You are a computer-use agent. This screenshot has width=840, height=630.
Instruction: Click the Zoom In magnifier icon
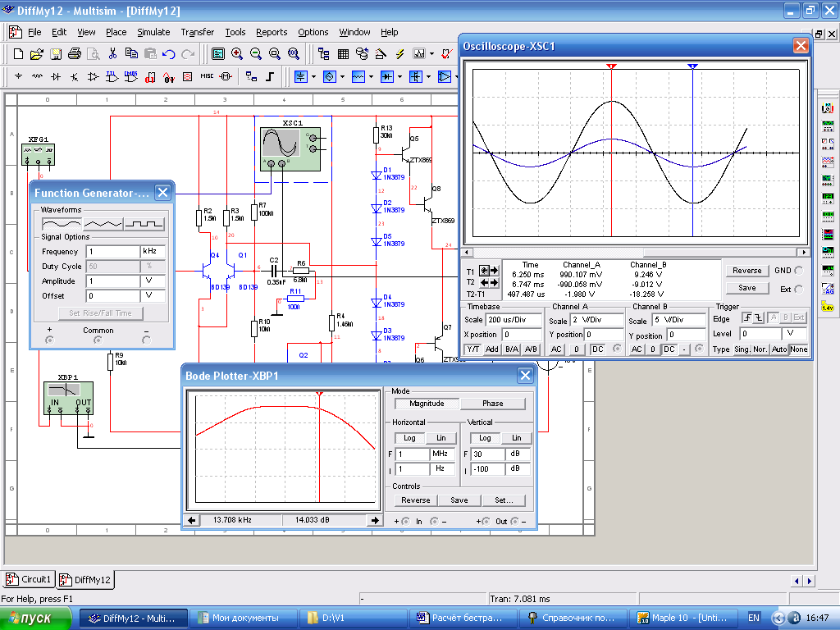click(236, 54)
